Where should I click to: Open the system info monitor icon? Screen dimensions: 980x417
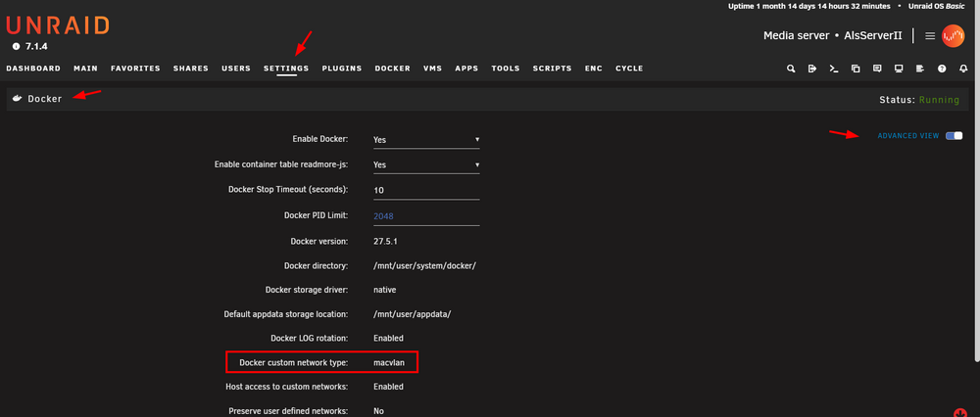[x=899, y=69]
